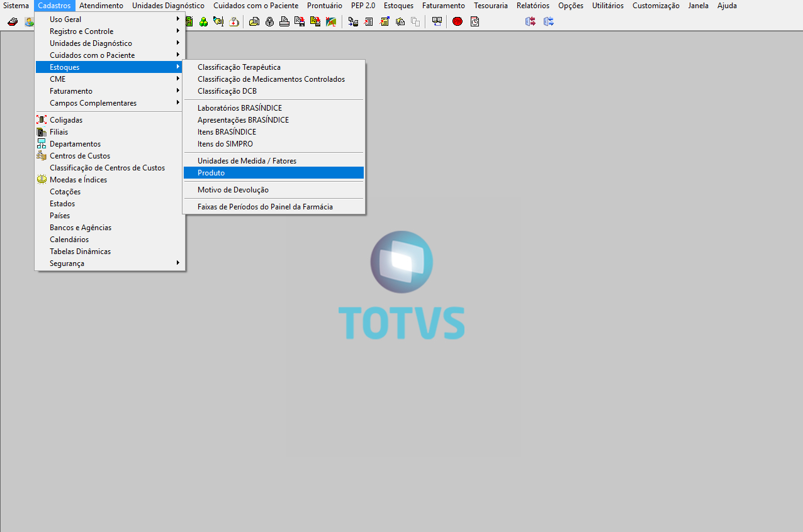Expand the Faturamento submenu in Cadastros dropdown
The width and height of the screenshot is (803, 532).
pos(110,91)
